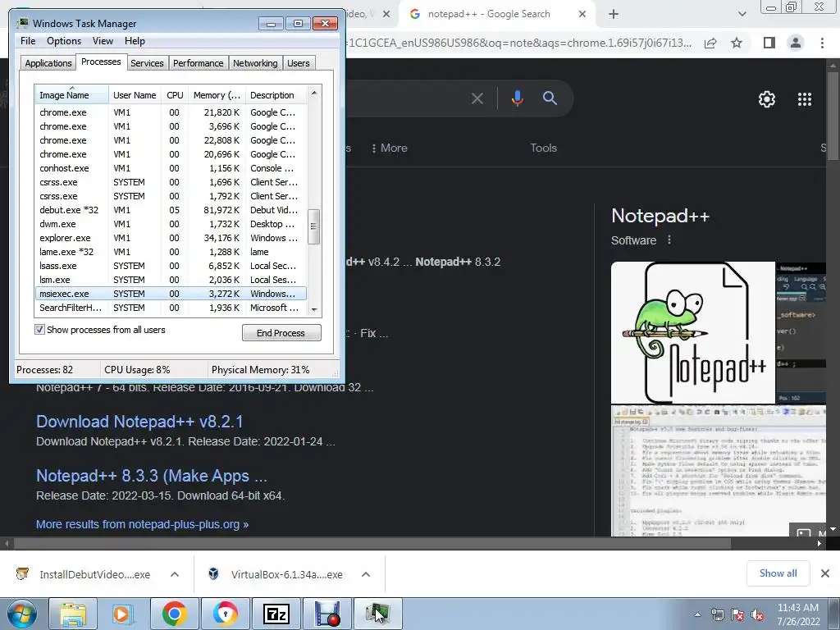Expand the Chrome tab search dropdown

pos(742,15)
